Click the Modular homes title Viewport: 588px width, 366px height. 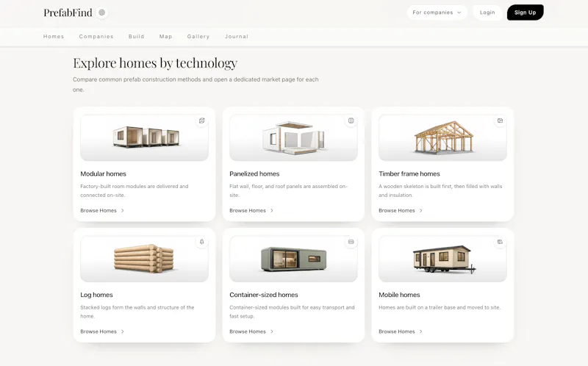click(x=103, y=173)
